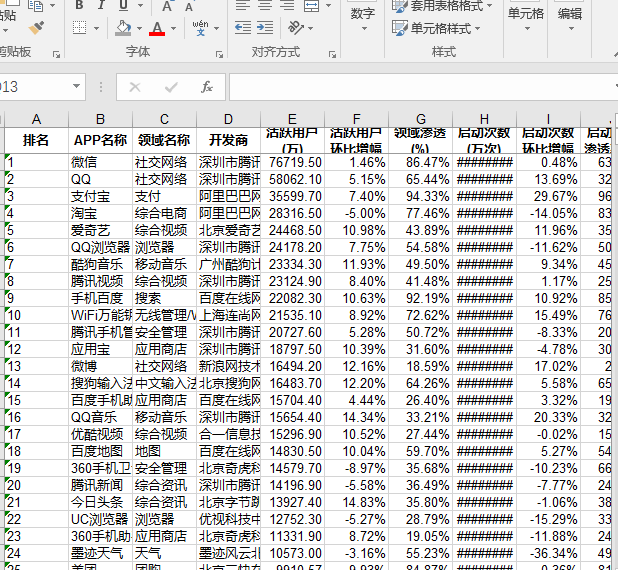This screenshot has height=570, width=618.
Task: Click Merge and Center icon
Action: click(x=311, y=6)
